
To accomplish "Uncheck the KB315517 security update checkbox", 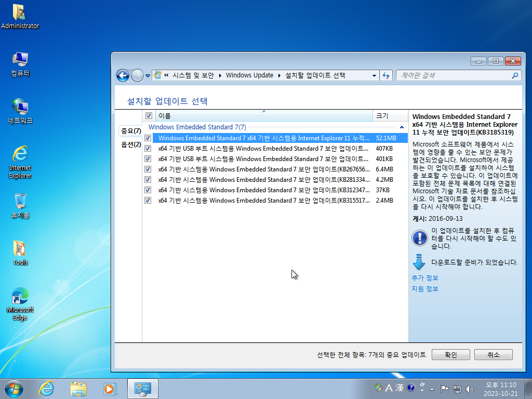I will pos(148,200).
